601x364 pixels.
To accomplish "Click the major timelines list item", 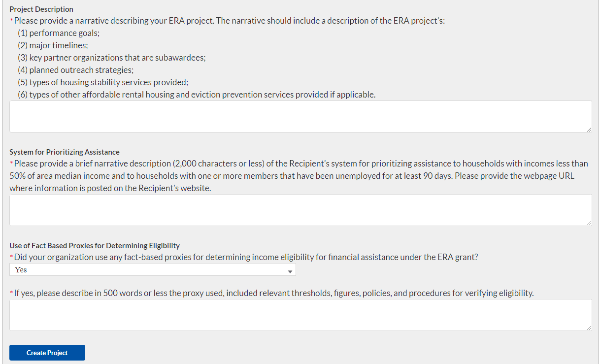I will point(53,45).
